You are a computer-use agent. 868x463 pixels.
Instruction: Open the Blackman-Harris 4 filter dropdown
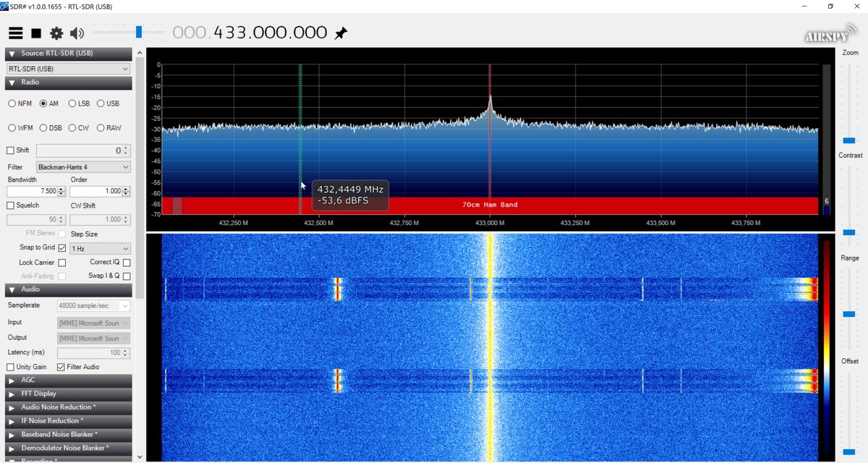tap(83, 167)
